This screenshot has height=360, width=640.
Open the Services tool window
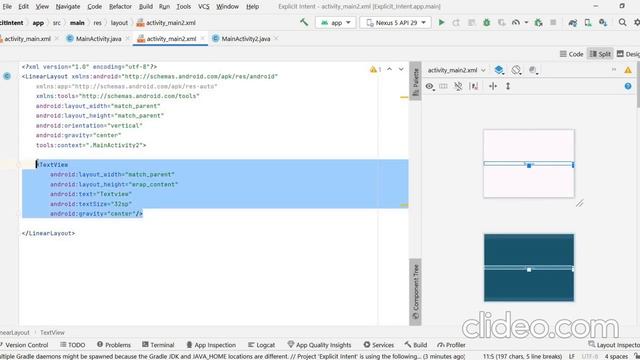379,345
